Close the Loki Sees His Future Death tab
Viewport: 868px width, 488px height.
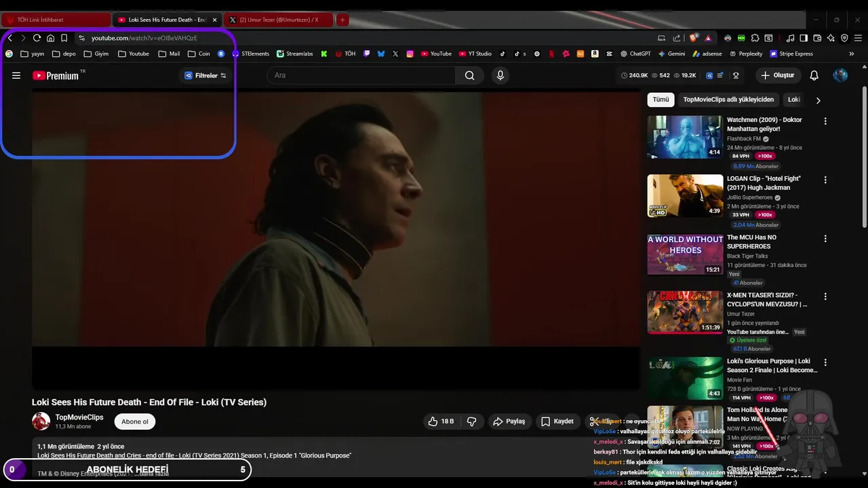pyautogui.click(x=214, y=20)
